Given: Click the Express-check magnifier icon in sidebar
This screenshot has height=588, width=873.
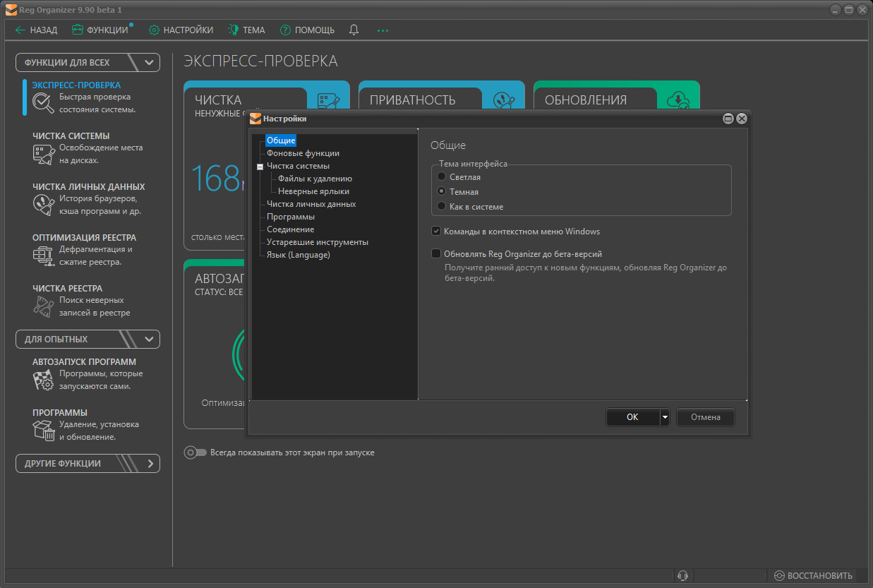Looking at the screenshot, I should (44, 103).
